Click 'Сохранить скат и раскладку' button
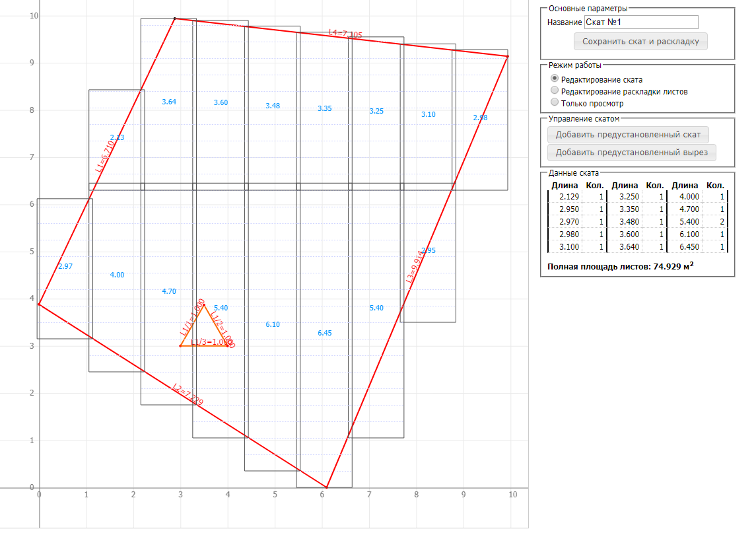 tap(640, 42)
